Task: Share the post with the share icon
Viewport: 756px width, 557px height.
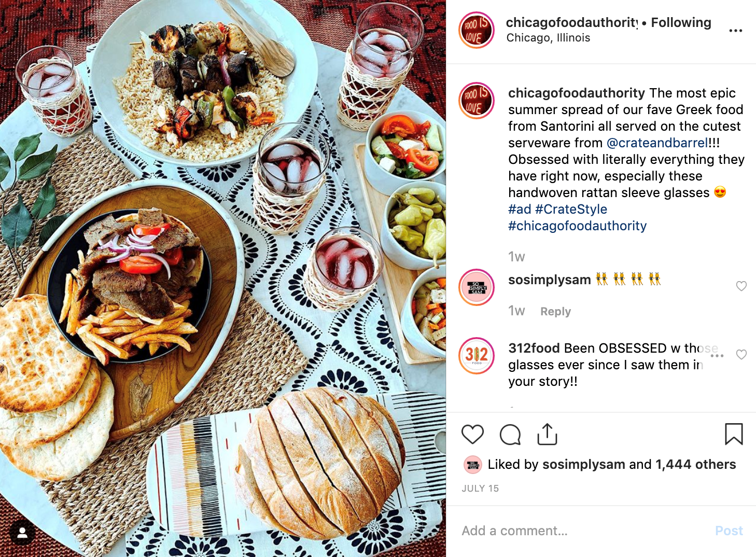Action: (x=547, y=434)
